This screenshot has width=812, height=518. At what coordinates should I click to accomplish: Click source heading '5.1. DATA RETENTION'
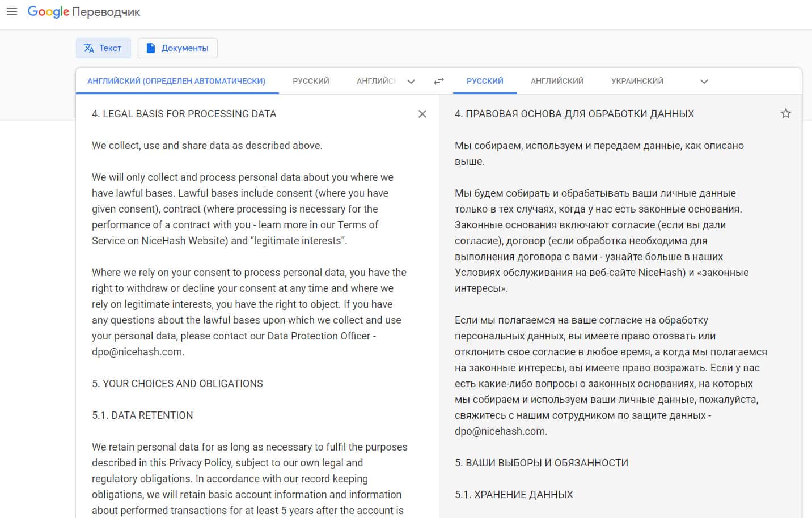(x=142, y=415)
